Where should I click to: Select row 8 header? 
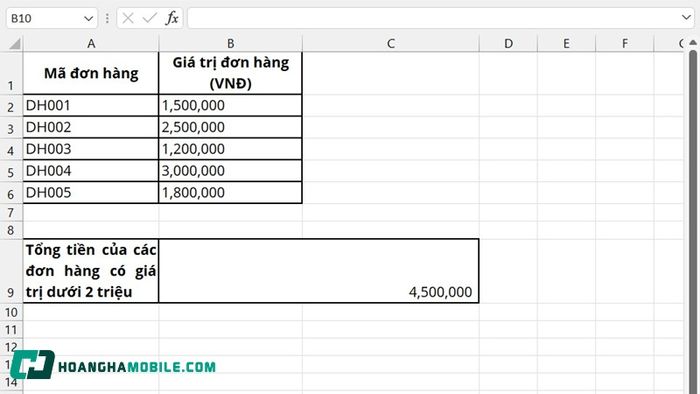tap(11, 230)
